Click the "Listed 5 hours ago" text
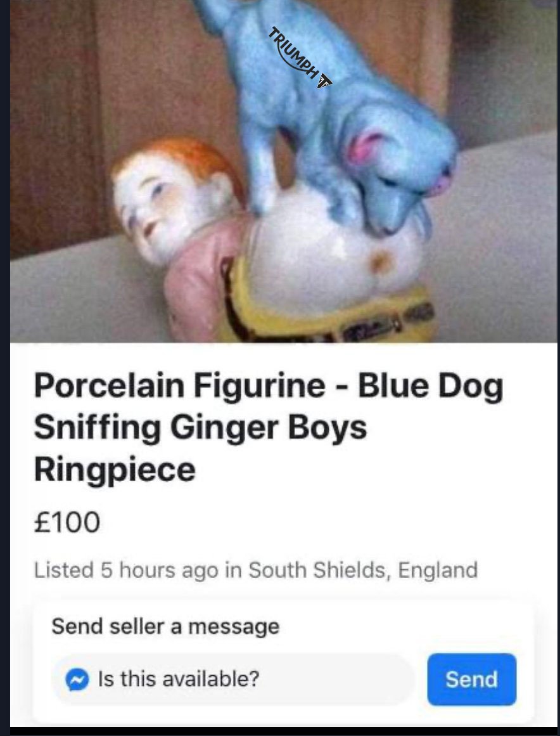 point(126,570)
